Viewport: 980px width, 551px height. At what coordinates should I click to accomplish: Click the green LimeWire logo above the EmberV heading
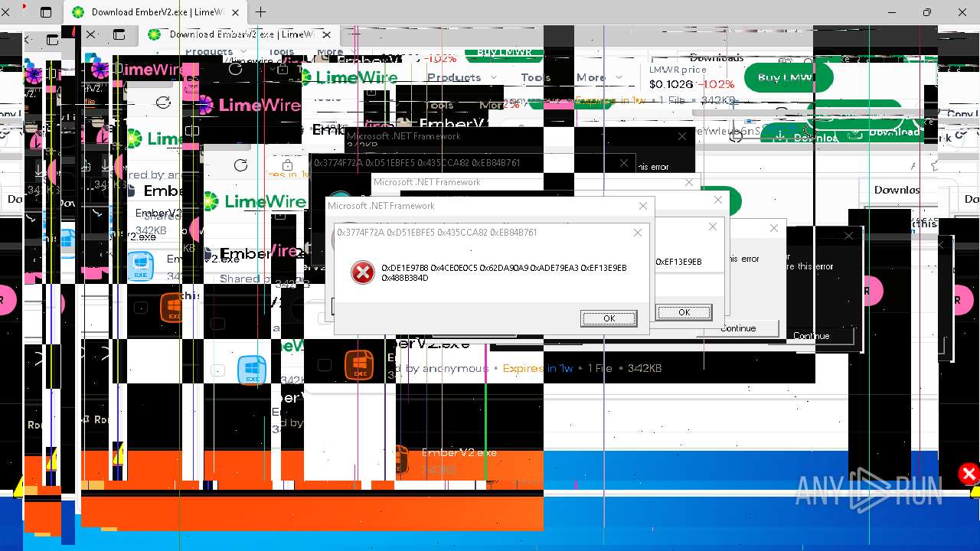(255, 202)
